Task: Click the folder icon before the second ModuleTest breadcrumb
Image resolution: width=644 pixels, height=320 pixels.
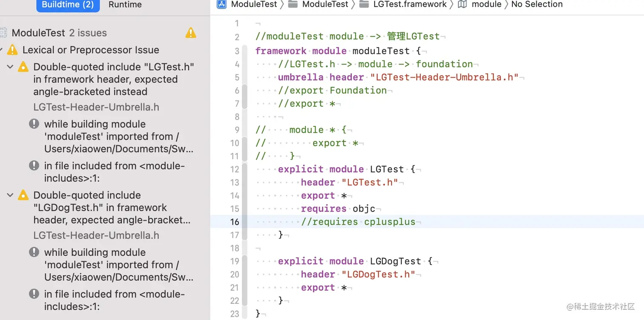Action: 293,5
